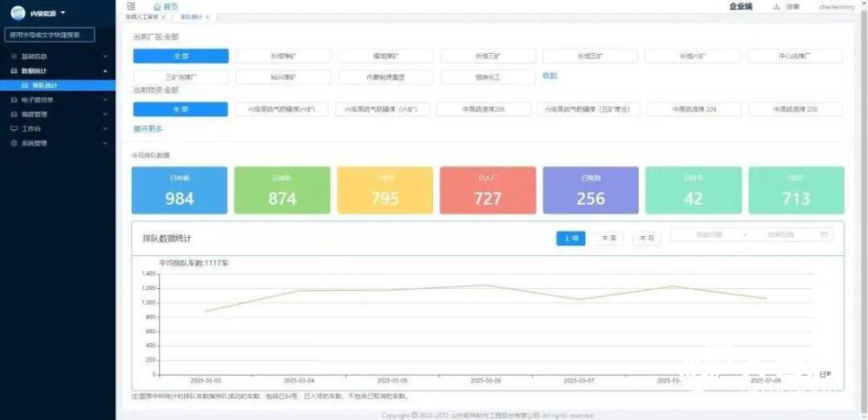Image resolution: width=868 pixels, height=420 pixels.
Task: Click the 电子提货单 sidebar icon
Action: 15,100
